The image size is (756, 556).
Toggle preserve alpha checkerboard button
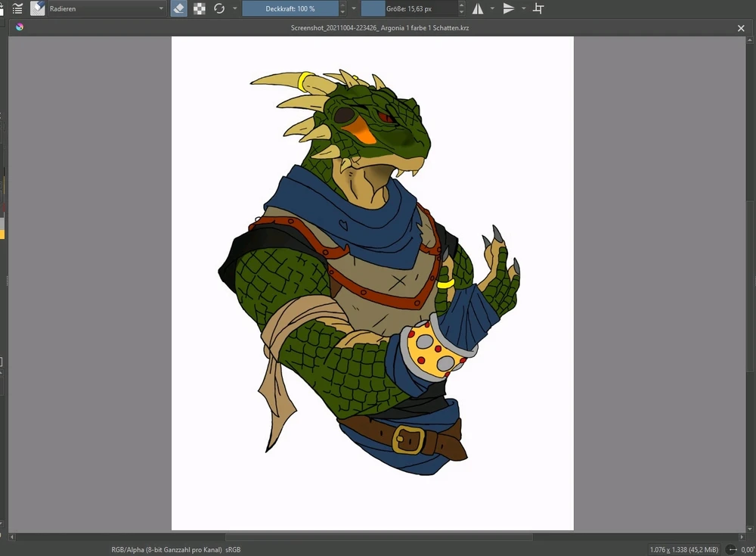[x=199, y=8]
